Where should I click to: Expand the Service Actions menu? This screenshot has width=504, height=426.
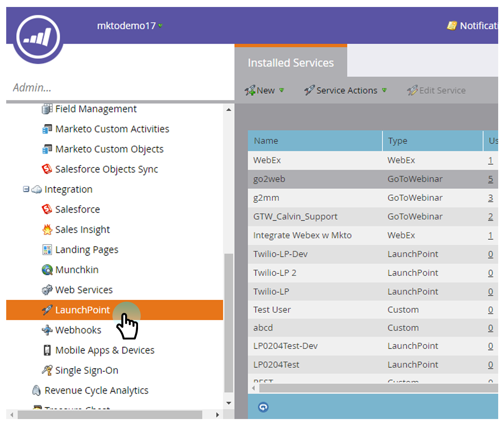pyautogui.click(x=346, y=91)
